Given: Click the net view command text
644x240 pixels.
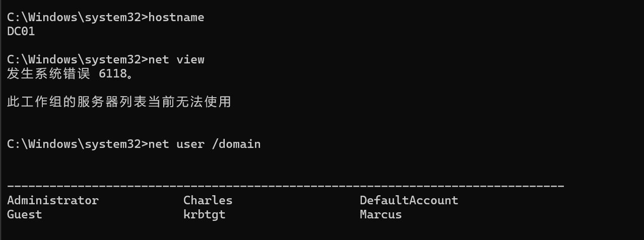Looking at the screenshot, I should pyautogui.click(x=176, y=59).
